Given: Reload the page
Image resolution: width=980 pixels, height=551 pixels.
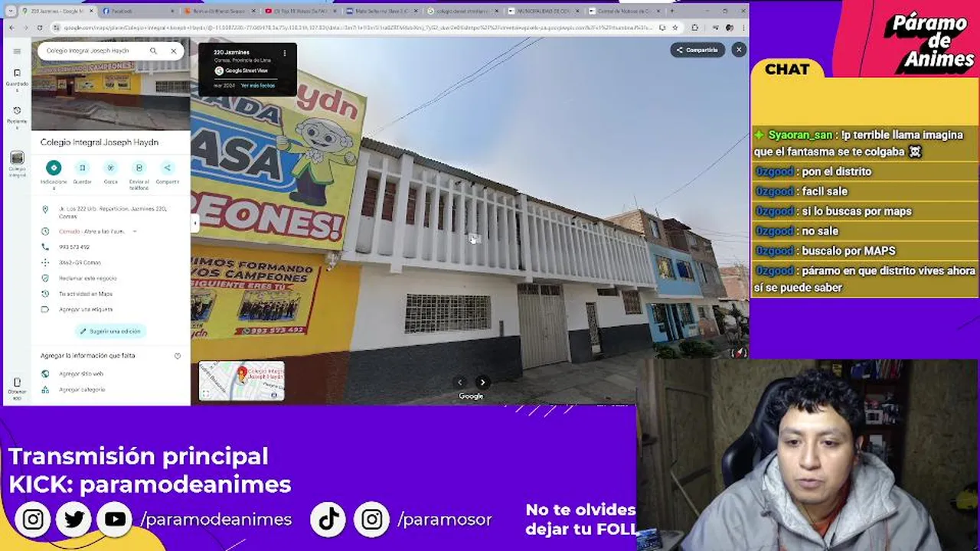Looking at the screenshot, I should coord(40,28).
